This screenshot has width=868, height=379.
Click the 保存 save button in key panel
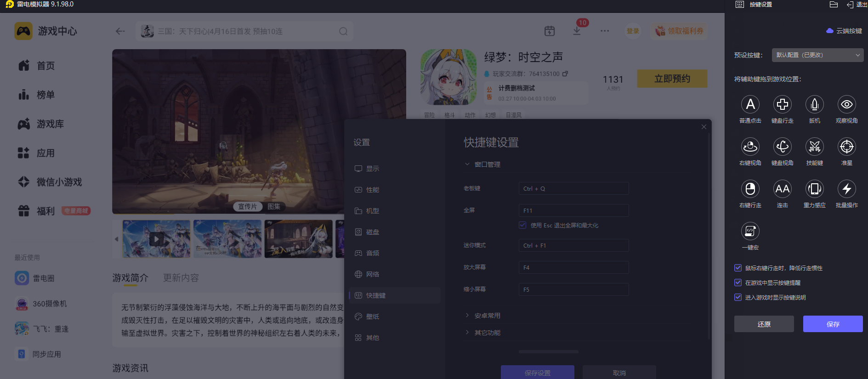833,324
